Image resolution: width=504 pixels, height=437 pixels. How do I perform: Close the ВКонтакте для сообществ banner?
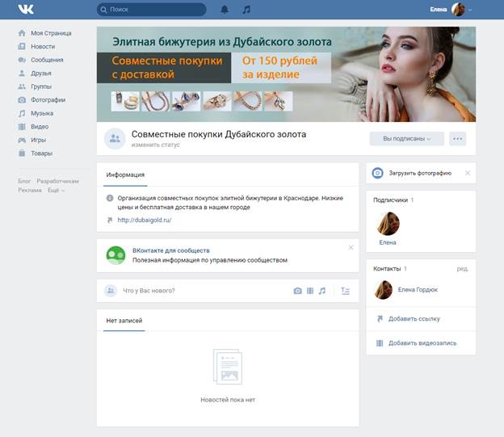pyautogui.click(x=351, y=247)
